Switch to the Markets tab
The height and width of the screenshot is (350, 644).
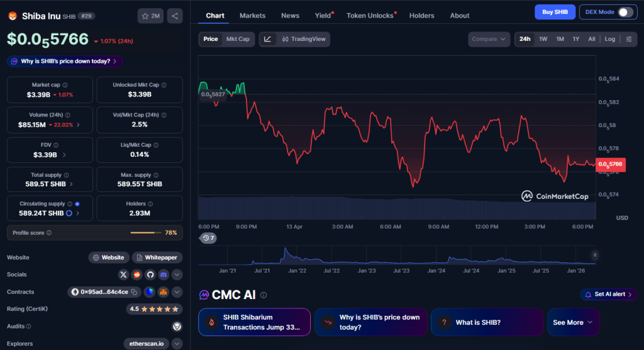pyautogui.click(x=252, y=15)
